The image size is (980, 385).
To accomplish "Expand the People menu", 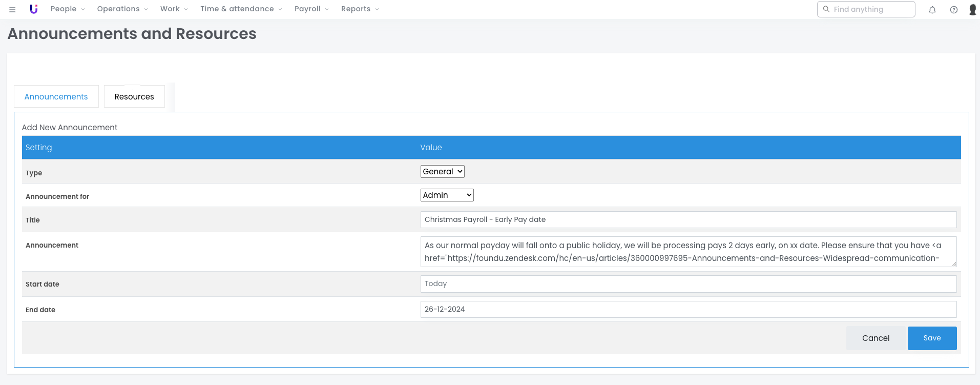I will pos(68,9).
